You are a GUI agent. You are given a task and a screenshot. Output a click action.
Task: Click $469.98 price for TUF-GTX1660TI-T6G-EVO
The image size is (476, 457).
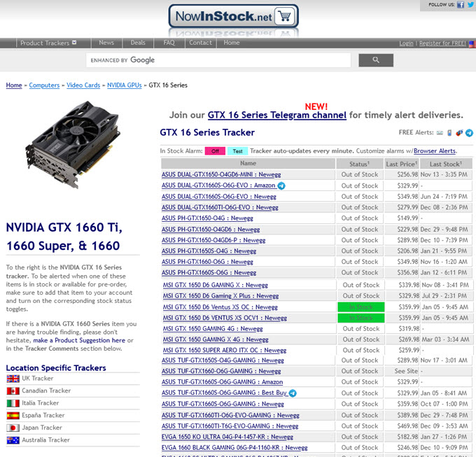(x=407, y=426)
